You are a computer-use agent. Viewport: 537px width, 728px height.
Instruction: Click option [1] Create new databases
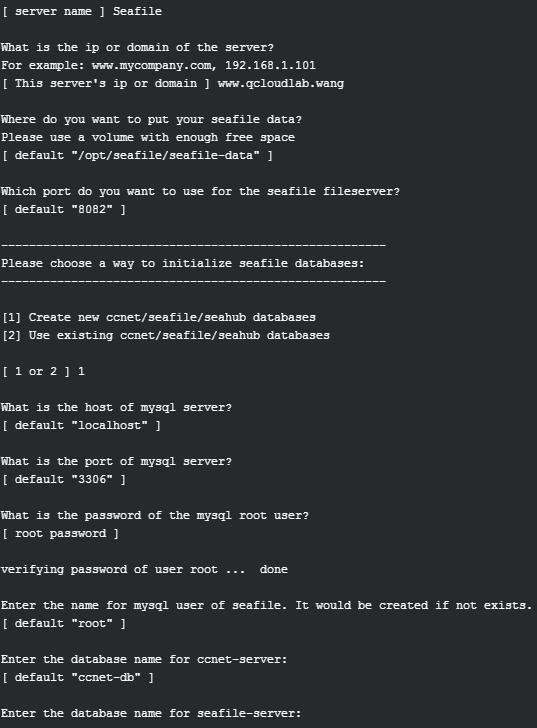(x=159, y=318)
